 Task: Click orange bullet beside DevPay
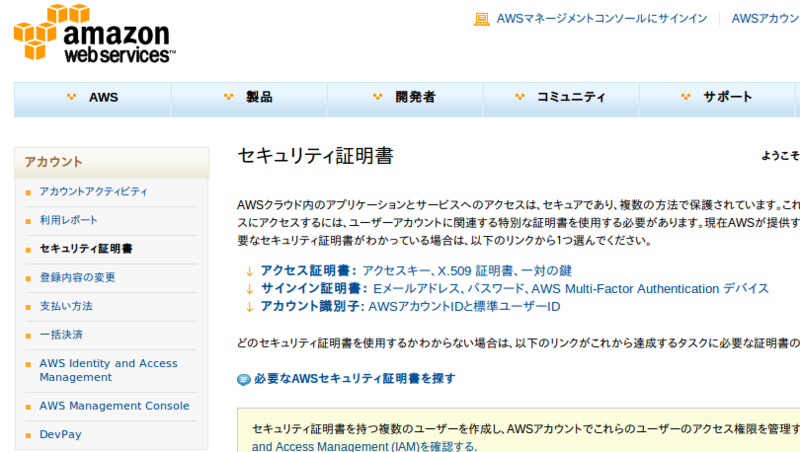pyautogui.click(x=28, y=435)
